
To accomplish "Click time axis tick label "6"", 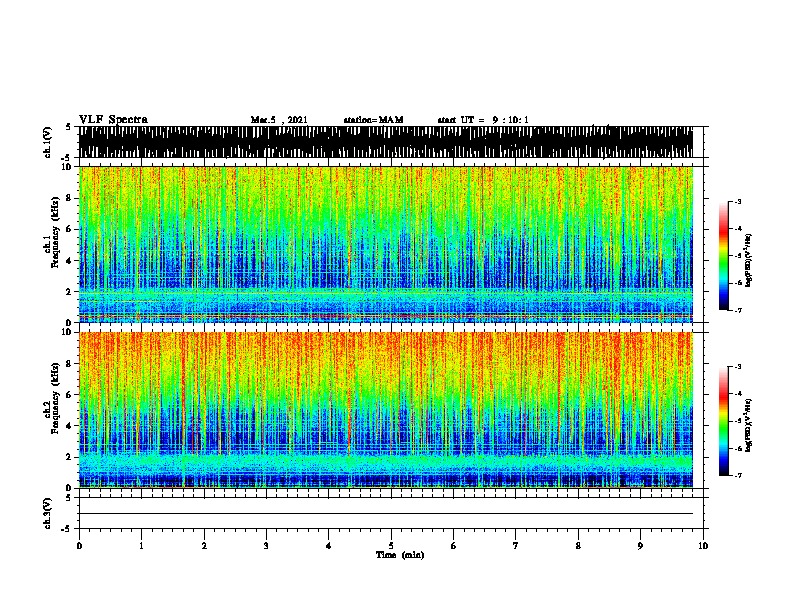I will pos(454,546).
